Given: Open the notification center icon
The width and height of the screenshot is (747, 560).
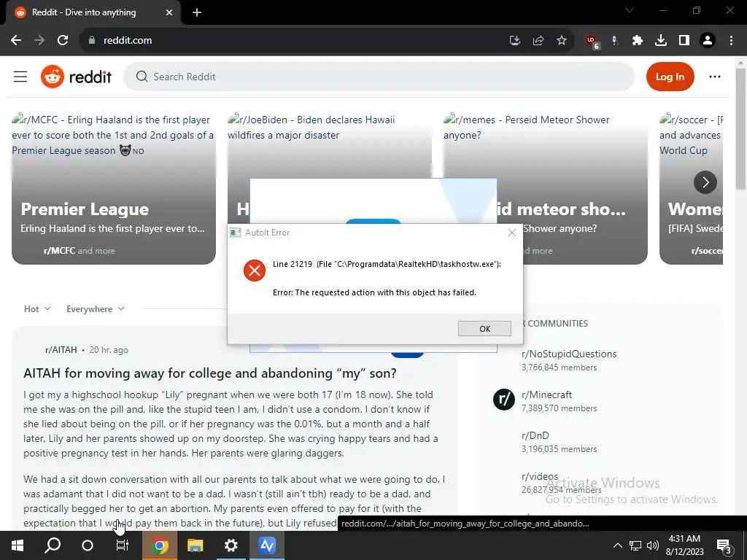Looking at the screenshot, I should [724, 546].
